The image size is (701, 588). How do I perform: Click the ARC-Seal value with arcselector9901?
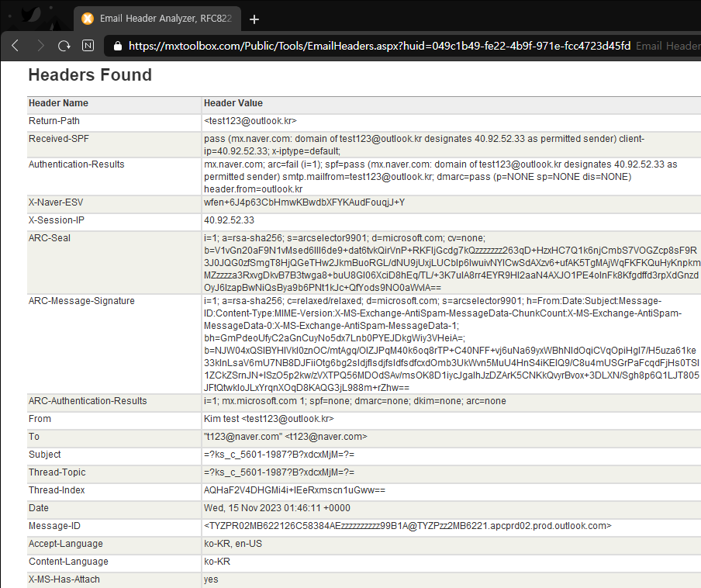click(x=451, y=263)
